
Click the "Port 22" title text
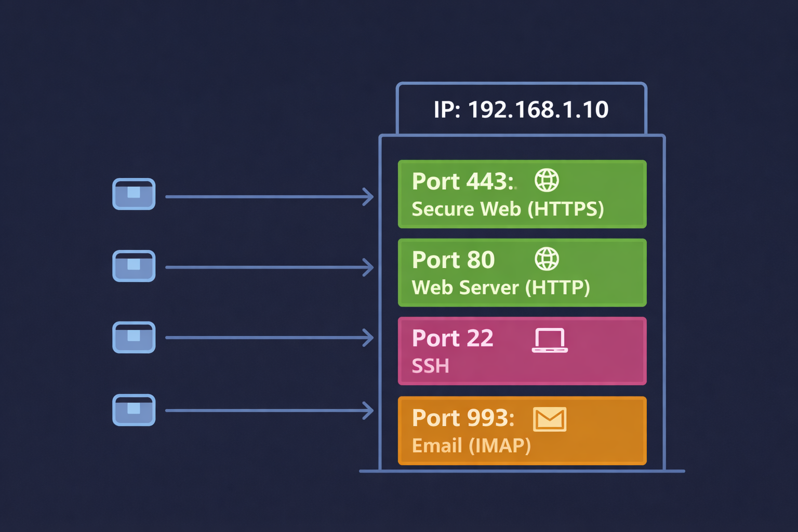[453, 338]
